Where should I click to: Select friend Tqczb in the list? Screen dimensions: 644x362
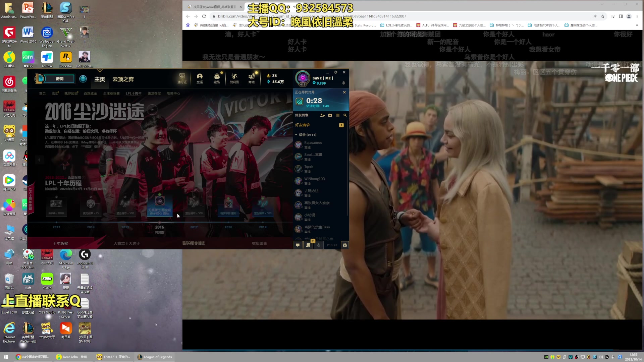coord(320,169)
